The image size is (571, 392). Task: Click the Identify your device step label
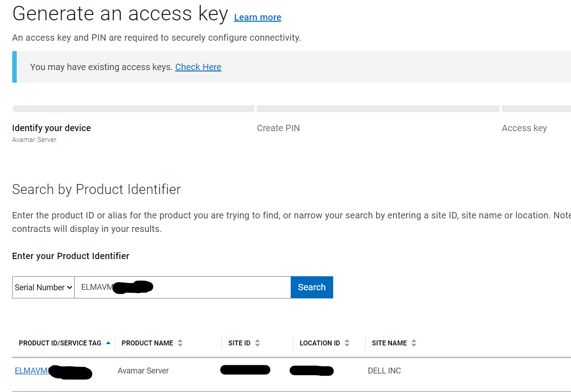(51, 128)
